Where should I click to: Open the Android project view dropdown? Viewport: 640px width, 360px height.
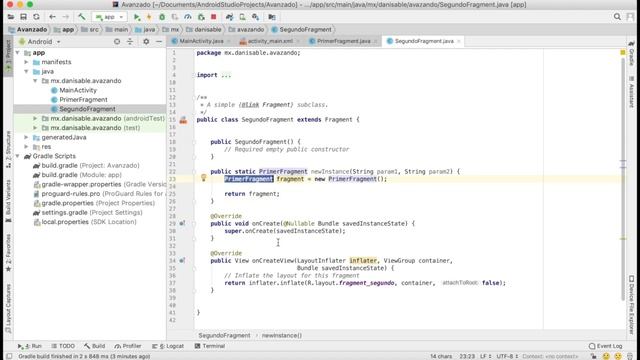(x=40, y=42)
